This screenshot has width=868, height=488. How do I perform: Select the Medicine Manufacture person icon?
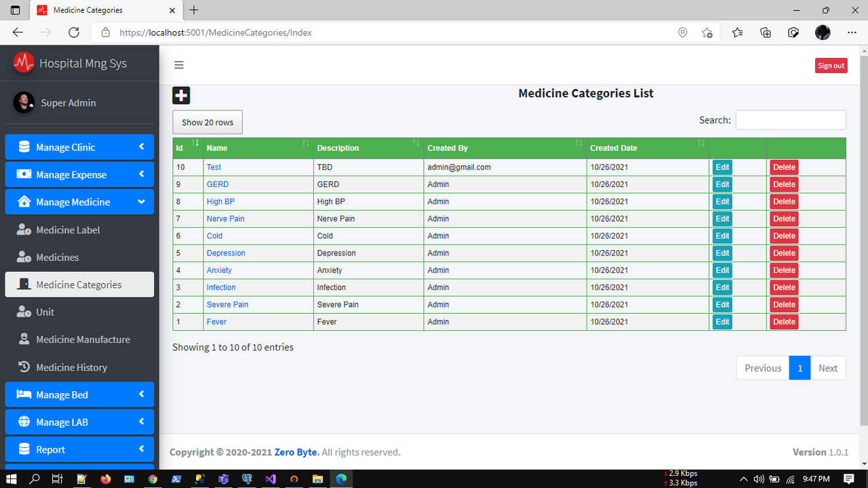click(23, 339)
